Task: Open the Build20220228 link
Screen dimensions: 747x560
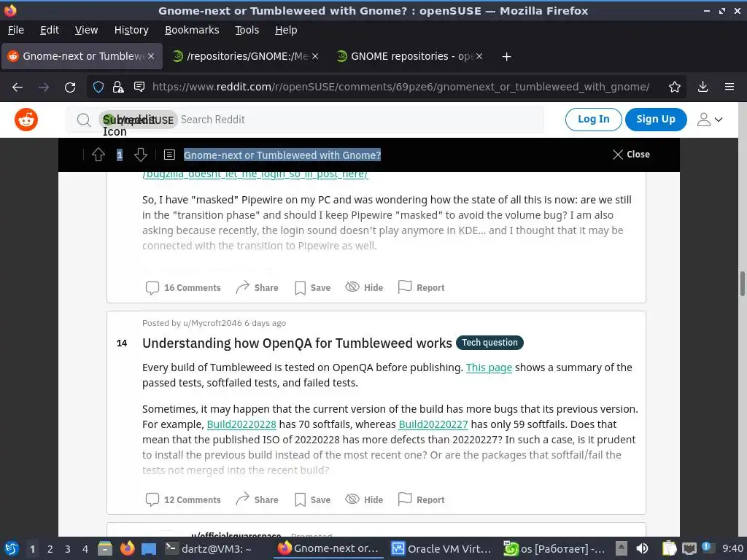Action: click(241, 424)
